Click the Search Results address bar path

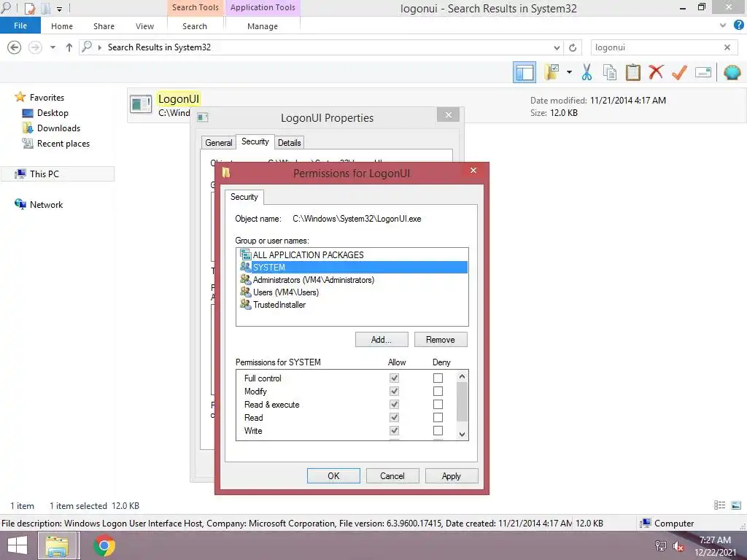(159, 47)
